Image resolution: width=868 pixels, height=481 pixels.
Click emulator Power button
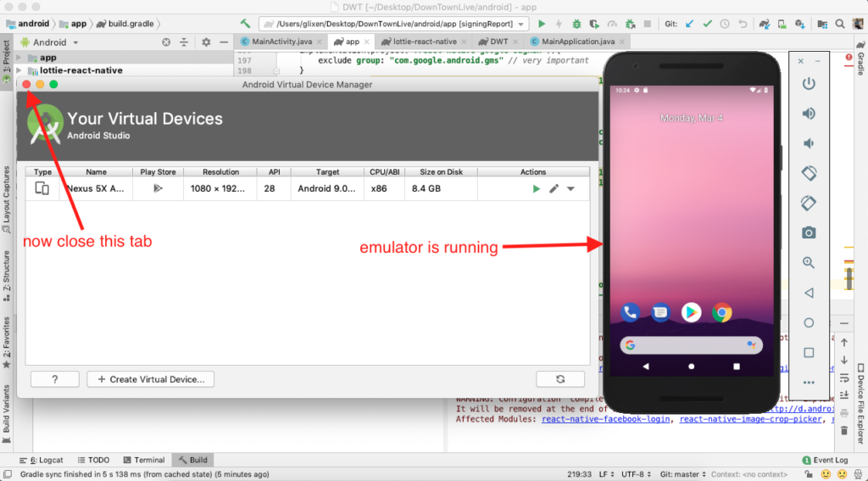809,84
